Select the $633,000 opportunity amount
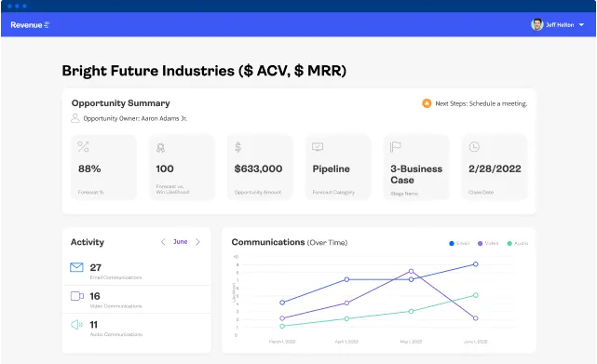Screen dimensions: 597x364 [x=258, y=169]
